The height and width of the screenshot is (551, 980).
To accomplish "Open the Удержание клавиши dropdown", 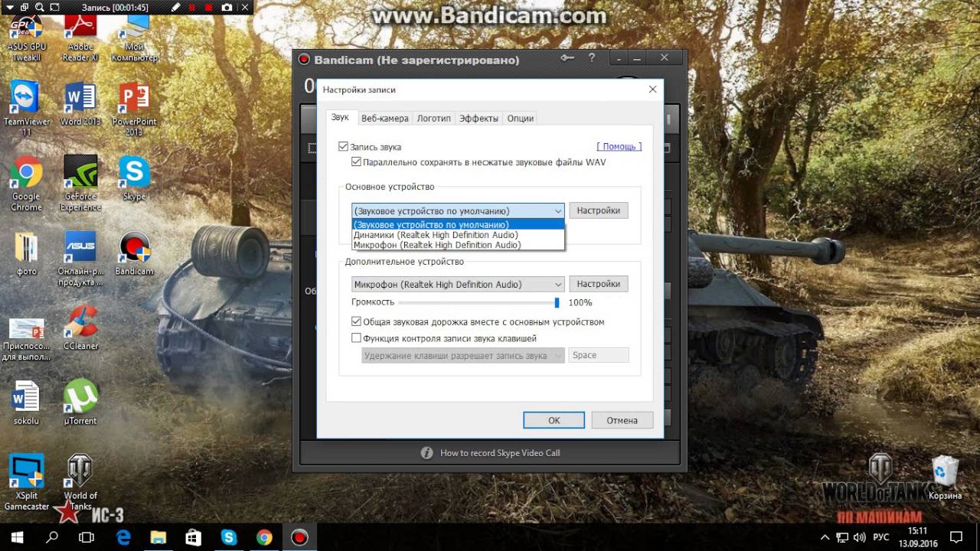I will 463,355.
